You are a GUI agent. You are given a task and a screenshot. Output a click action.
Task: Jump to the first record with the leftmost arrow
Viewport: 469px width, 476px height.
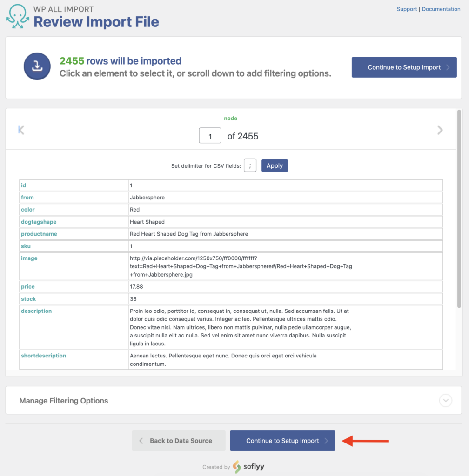21,130
